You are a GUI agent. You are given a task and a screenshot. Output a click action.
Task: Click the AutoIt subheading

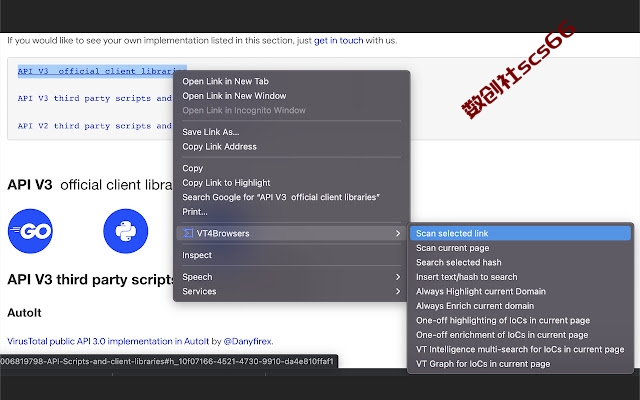click(x=24, y=313)
